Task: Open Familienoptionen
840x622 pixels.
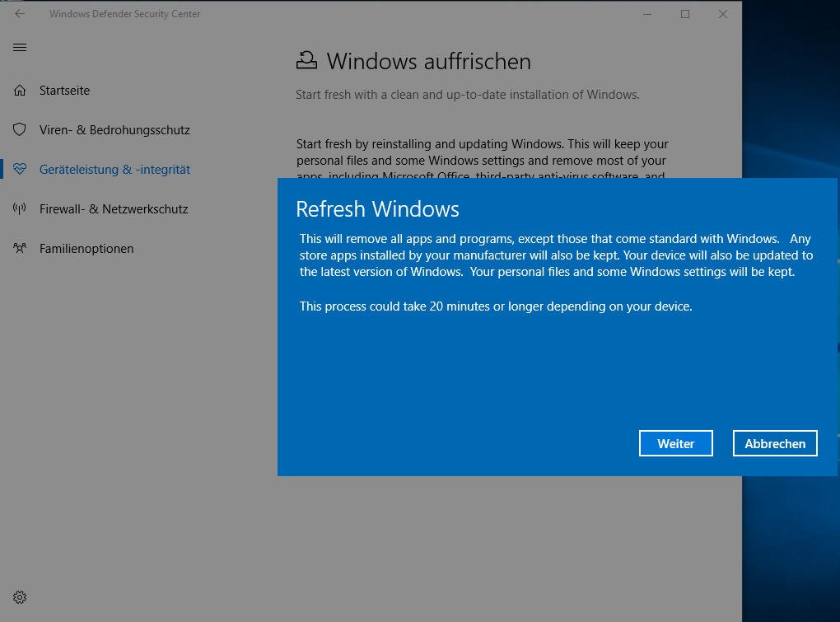Action: click(x=86, y=249)
